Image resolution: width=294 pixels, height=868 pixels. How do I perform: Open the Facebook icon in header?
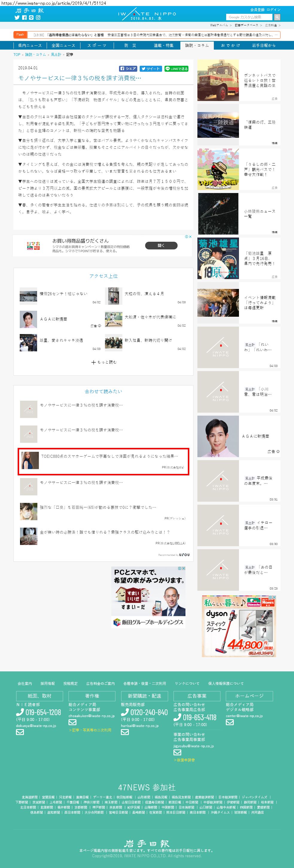pos(24,18)
